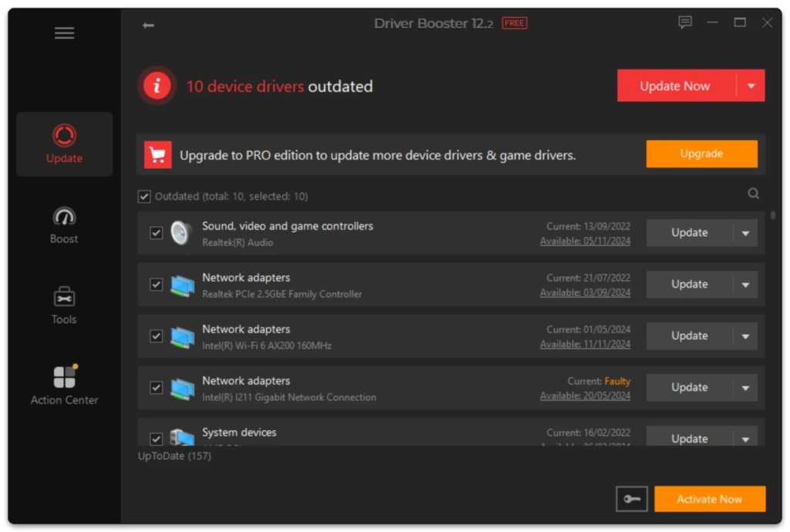Expand the Update Now dropdown arrow
This screenshot has width=790, height=532.
(751, 86)
